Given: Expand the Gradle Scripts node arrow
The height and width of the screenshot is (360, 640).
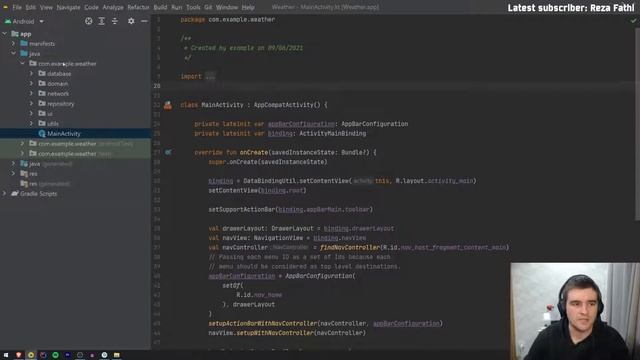Looking at the screenshot, I should [x=5, y=193].
